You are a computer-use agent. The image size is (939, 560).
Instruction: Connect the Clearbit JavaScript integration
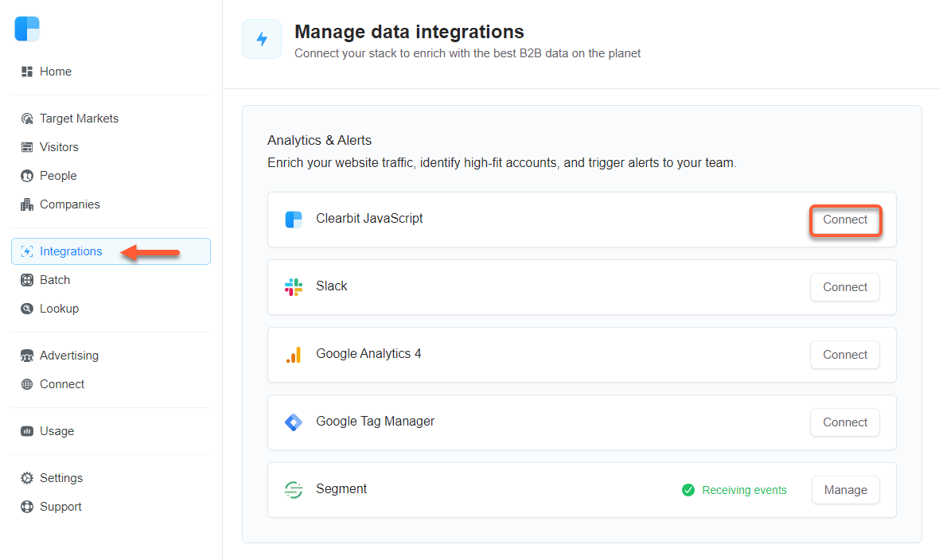pos(845,220)
